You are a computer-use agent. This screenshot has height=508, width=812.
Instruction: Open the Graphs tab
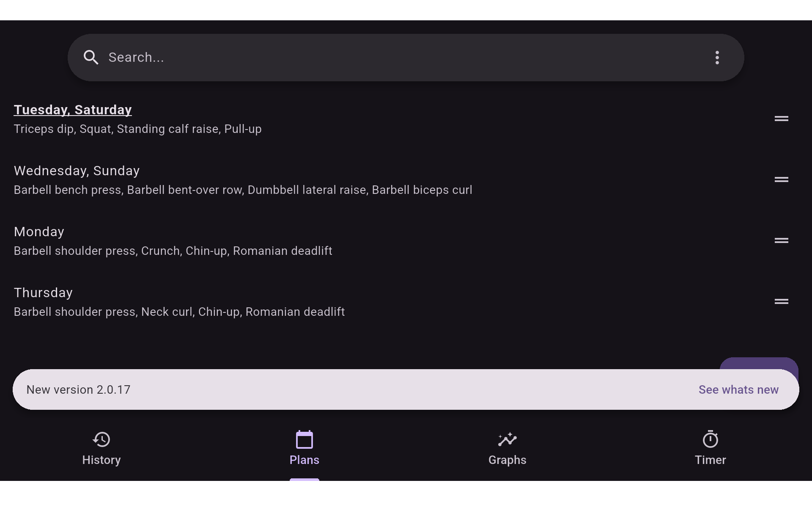507,449
